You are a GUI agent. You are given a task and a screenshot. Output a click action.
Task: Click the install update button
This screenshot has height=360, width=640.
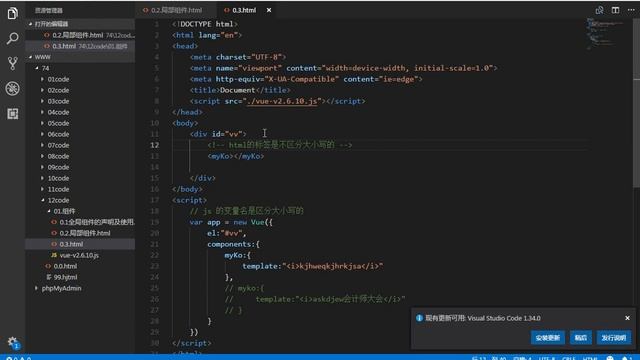click(547, 338)
